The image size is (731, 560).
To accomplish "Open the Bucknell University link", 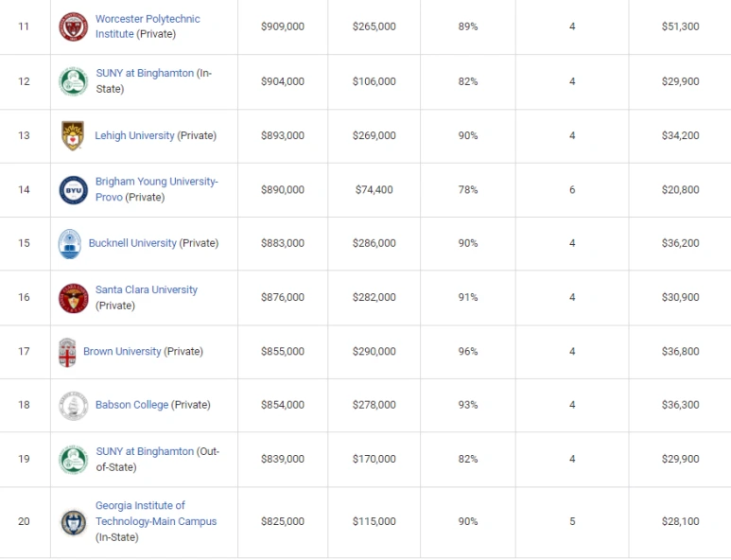I will tap(132, 243).
